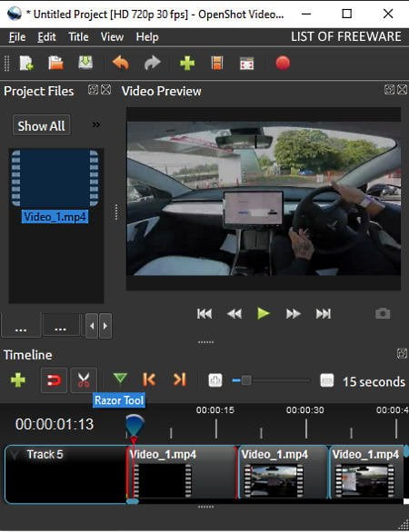
Task: Close the Video Preview panel
Action: coord(403,90)
